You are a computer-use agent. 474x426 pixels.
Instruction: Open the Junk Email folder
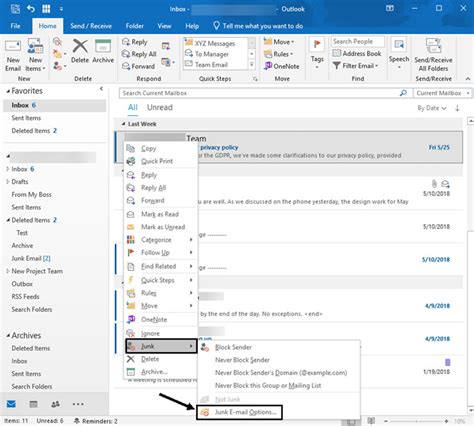pyautogui.click(x=31, y=258)
